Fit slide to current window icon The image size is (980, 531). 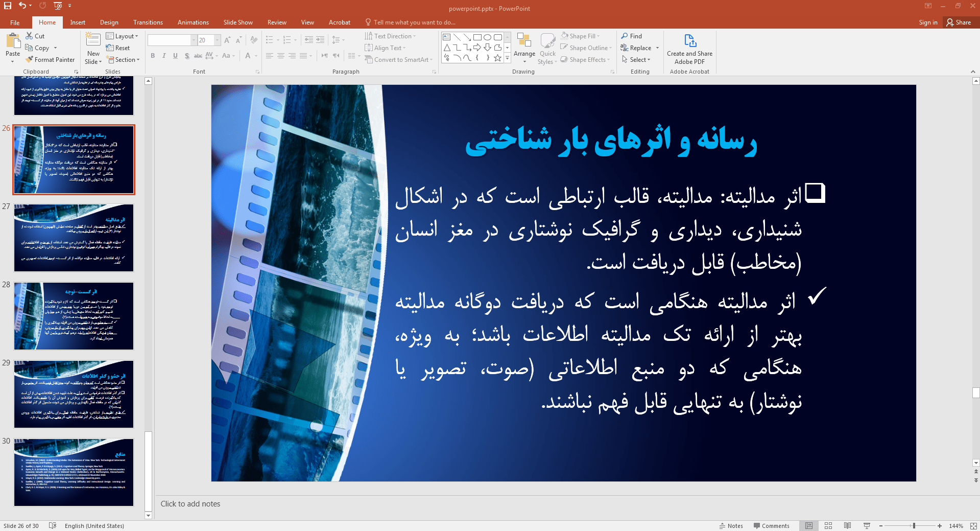973,526
